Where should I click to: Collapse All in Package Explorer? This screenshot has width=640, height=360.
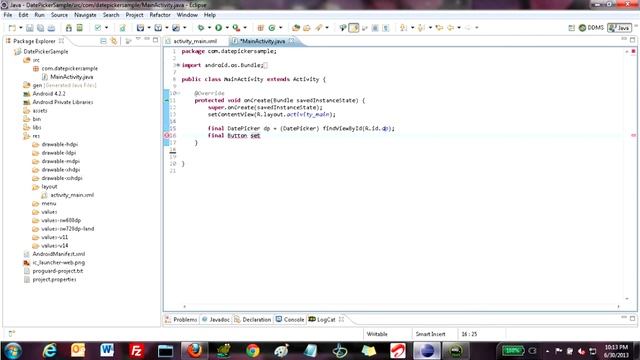click(103, 41)
